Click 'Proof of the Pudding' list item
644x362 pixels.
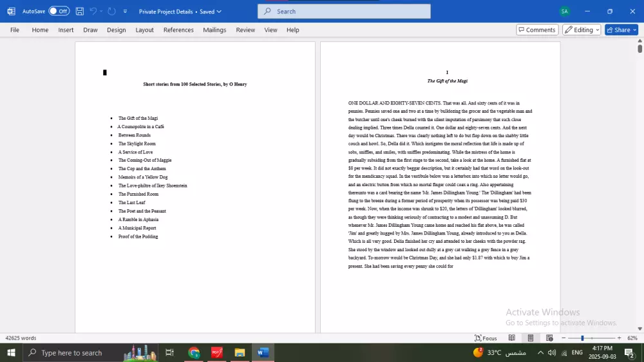[x=138, y=236]
